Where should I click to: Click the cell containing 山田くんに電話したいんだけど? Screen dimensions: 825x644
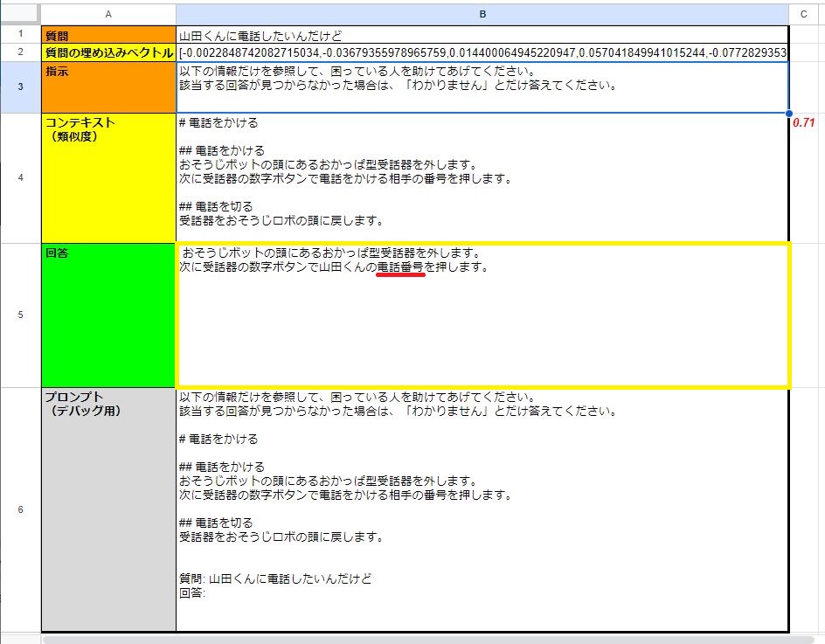pyautogui.click(x=482, y=36)
